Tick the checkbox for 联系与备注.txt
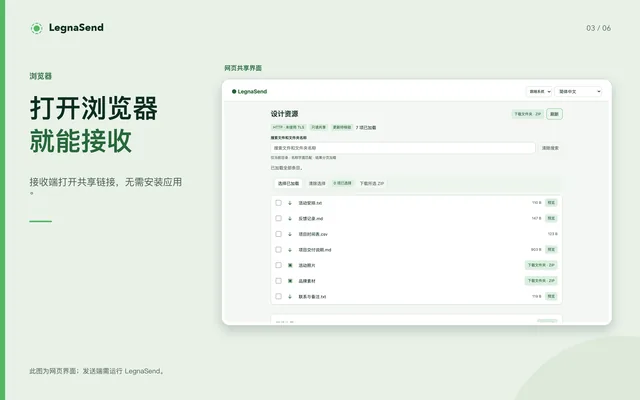640x400 pixels. coord(278,296)
